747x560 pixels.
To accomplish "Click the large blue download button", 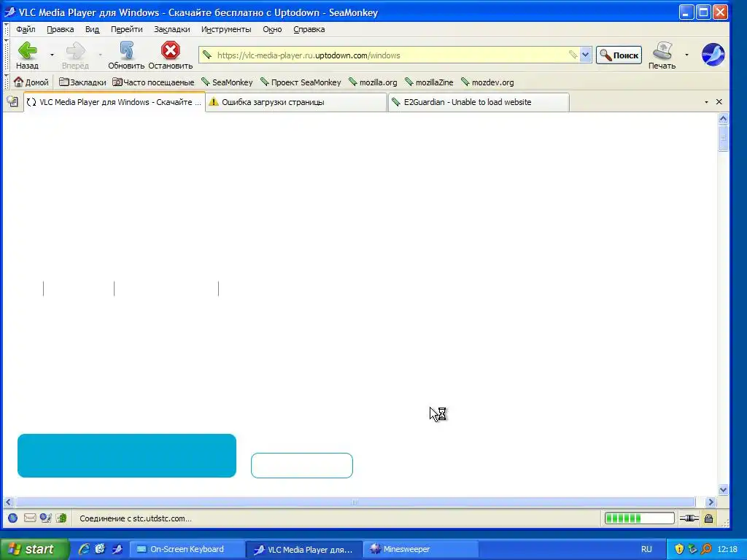I will [127, 456].
